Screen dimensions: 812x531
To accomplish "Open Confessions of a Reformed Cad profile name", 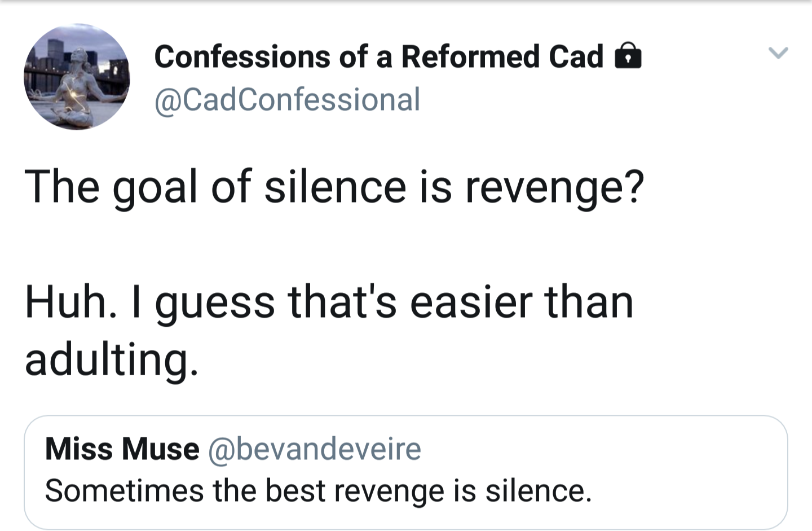I will click(x=378, y=57).
